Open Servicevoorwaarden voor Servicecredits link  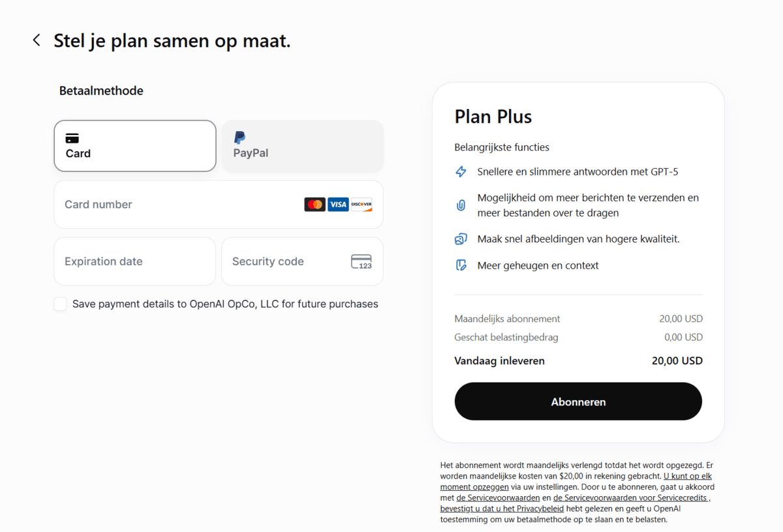[x=630, y=497]
